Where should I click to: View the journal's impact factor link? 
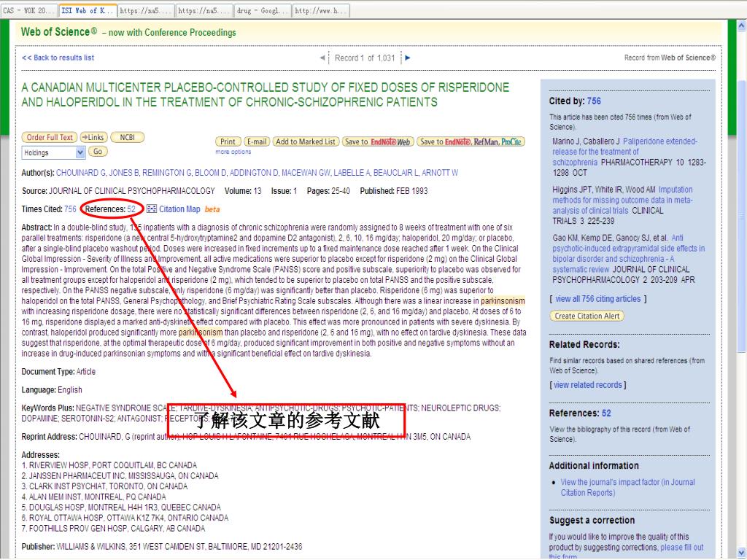(627, 487)
